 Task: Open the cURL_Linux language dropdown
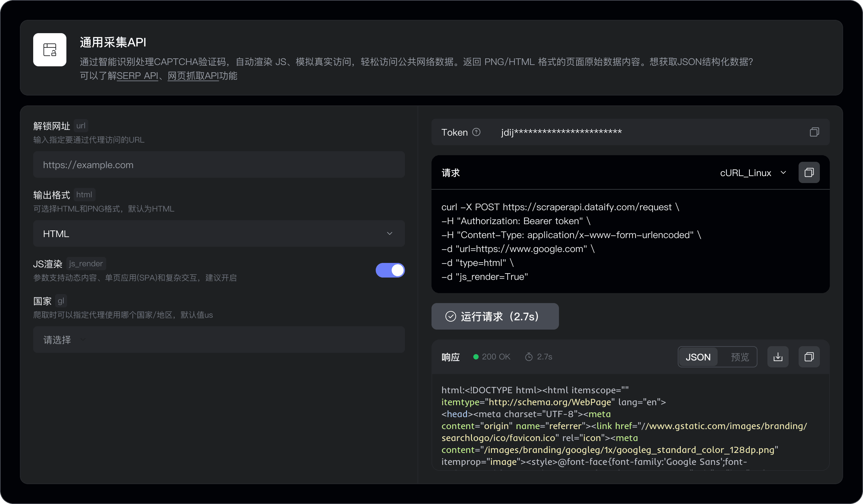[x=753, y=173]
